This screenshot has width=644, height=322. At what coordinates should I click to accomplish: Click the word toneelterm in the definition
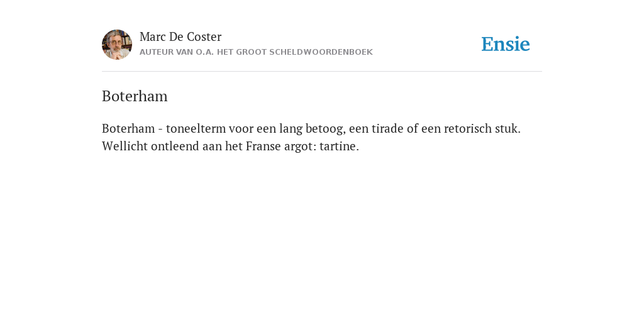click(x=196, y=128)
